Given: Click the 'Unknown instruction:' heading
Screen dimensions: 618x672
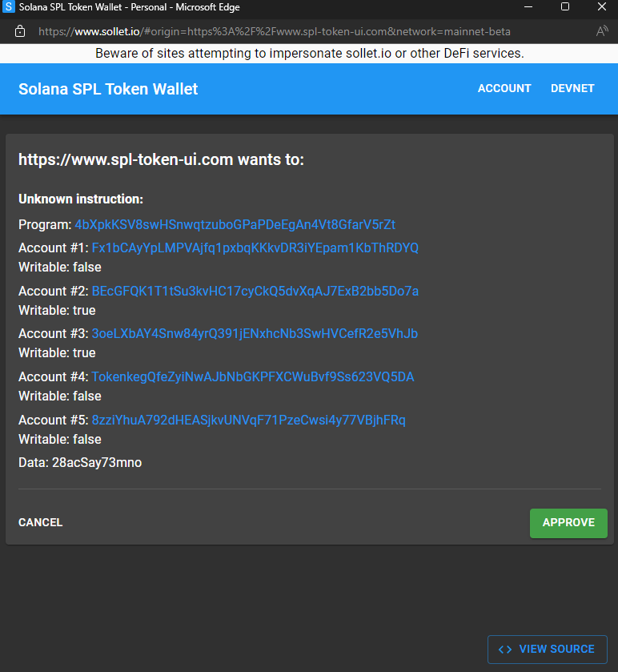Looking at the screenshot, I should (81, 199).
